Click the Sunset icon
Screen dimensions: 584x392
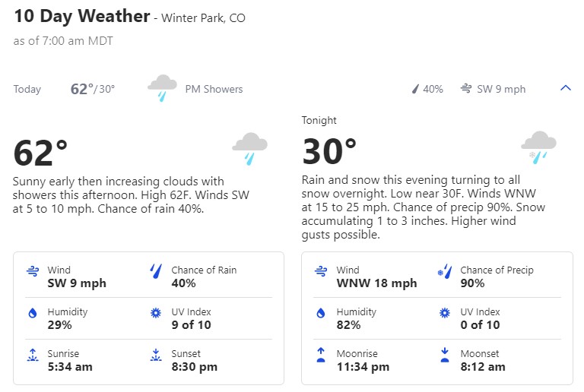point(156,356)
